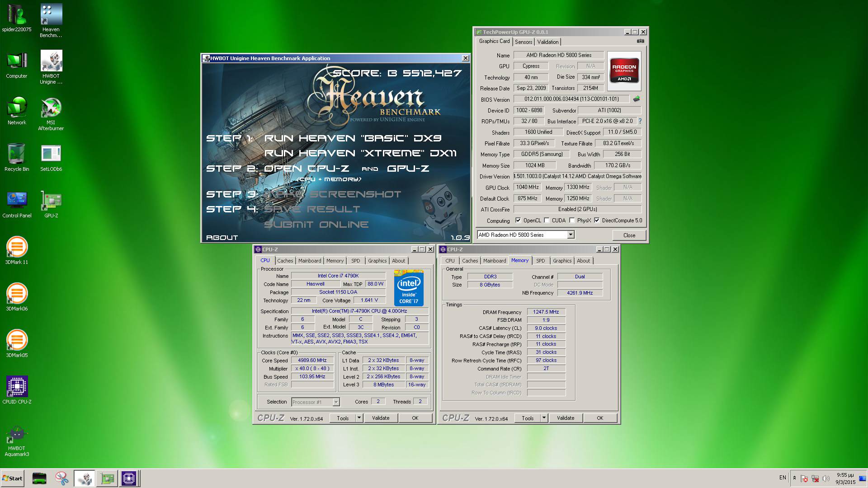The width and height of the screenshot is (868, 488).
Task: Click the taskbar clock
Action: (845, 479)
